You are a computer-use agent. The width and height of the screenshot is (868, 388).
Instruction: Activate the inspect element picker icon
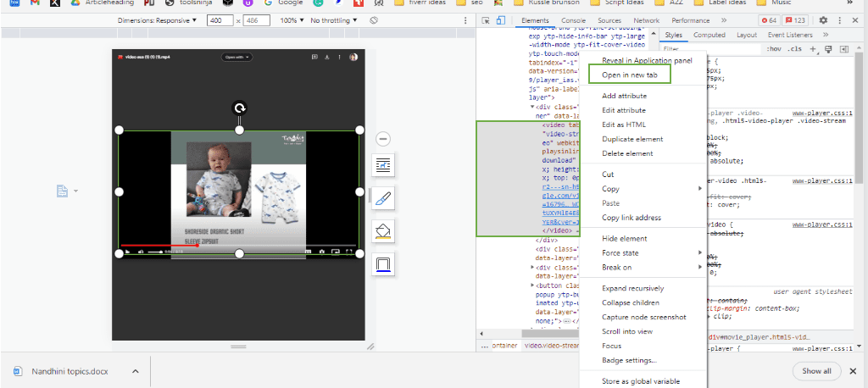[x=486, y=20]
